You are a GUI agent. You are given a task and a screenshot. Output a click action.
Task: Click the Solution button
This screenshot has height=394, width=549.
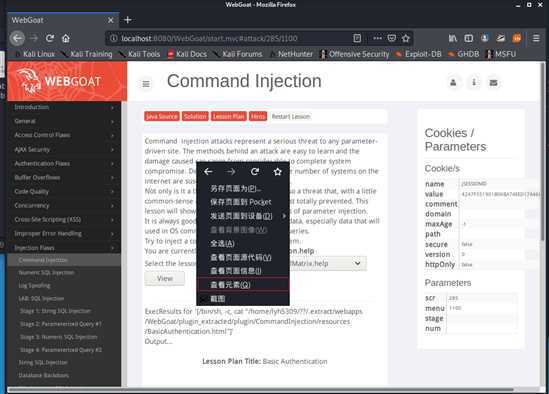tap(195, 116)
